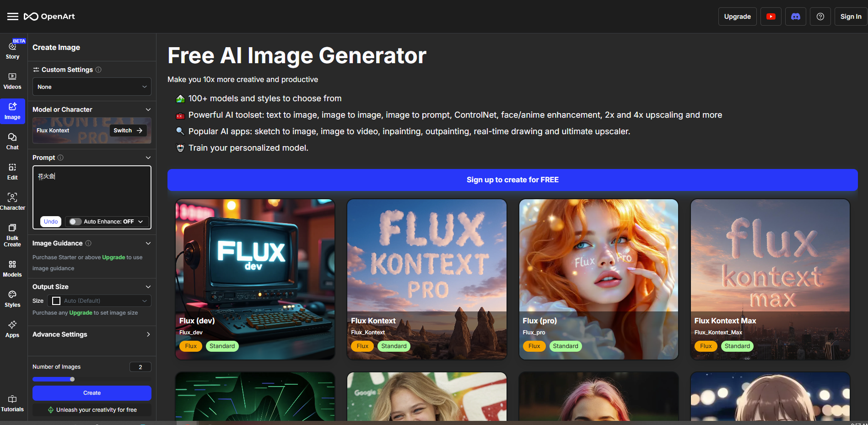
Task: Click the Number of Images value box
Action: click(x=140, y=367)
